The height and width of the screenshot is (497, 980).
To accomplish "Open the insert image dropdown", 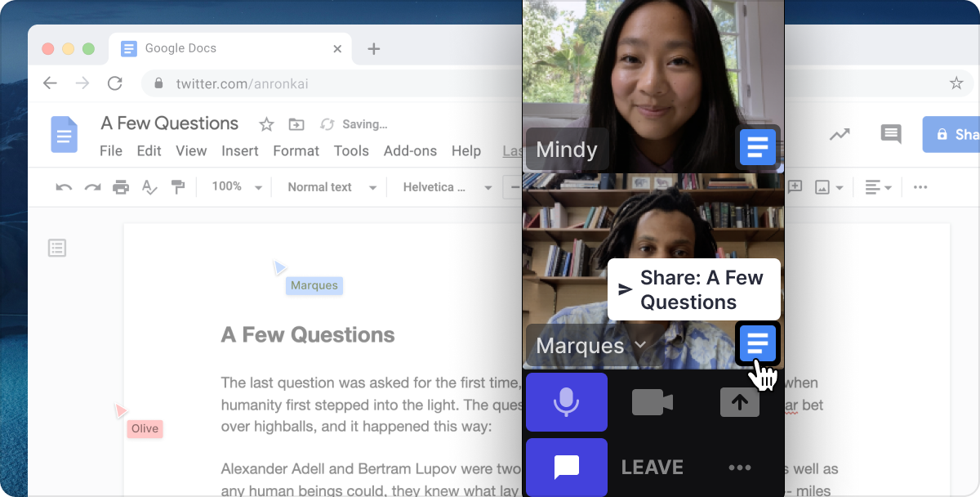I will coord(828,187).
